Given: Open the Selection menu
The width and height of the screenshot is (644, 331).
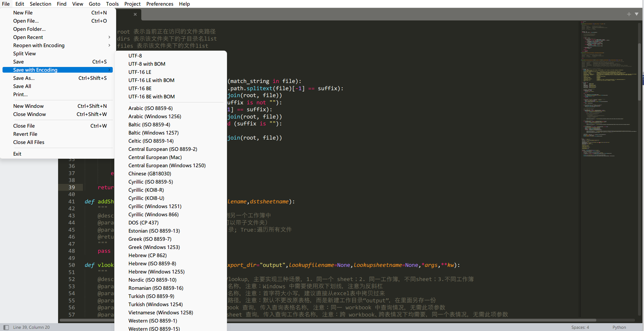Looking at the screenshot, I should [41, 4].
